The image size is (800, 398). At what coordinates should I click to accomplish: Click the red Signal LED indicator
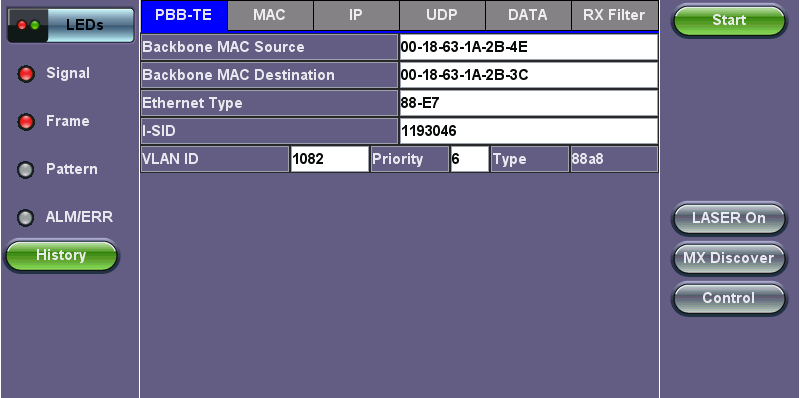point(26,74)
